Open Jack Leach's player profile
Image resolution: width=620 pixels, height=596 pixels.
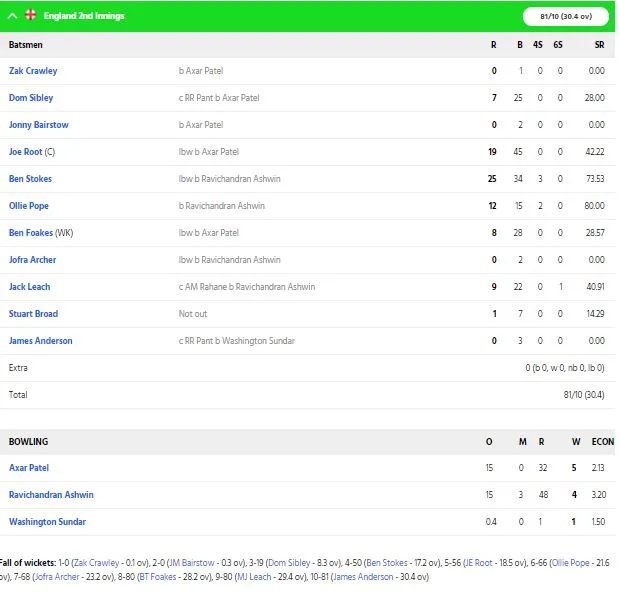(x=30, y=287)
